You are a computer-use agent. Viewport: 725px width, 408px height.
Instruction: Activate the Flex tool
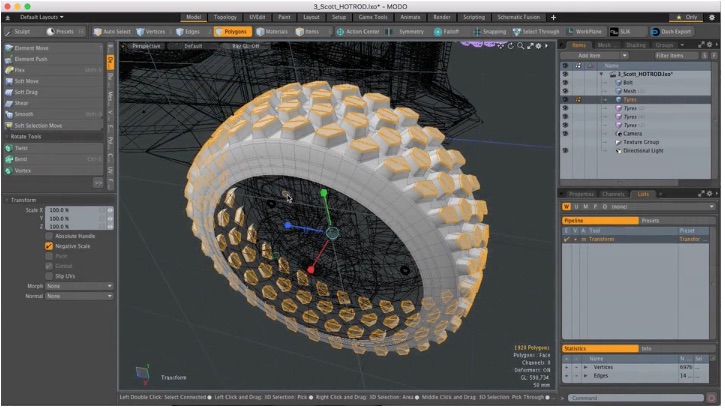pos(53,70)
